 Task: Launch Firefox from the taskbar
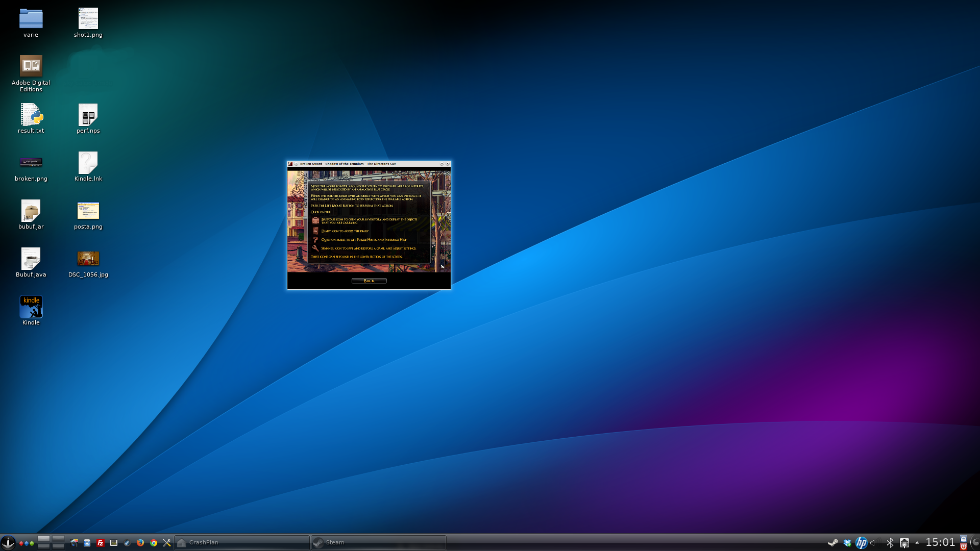140,543
